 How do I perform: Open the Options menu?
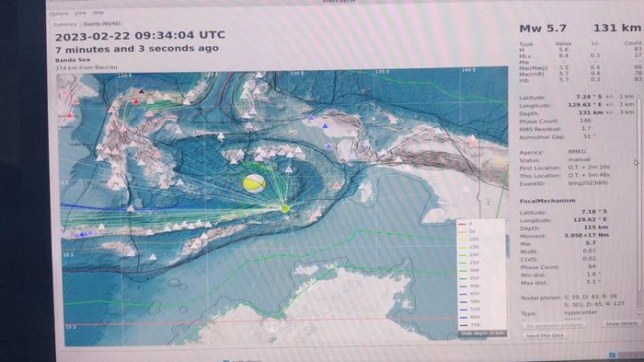59,14
